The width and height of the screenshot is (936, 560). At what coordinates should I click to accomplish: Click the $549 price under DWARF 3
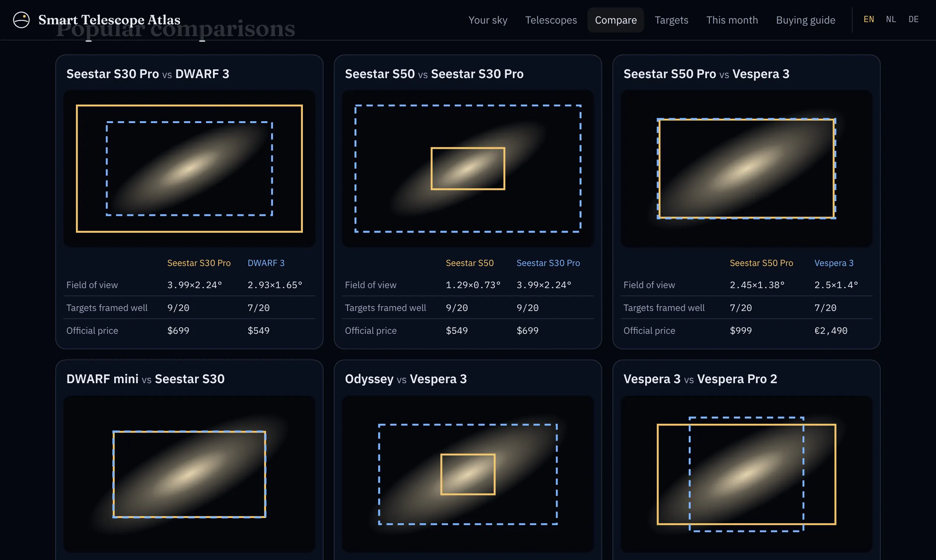click(259, 330)
